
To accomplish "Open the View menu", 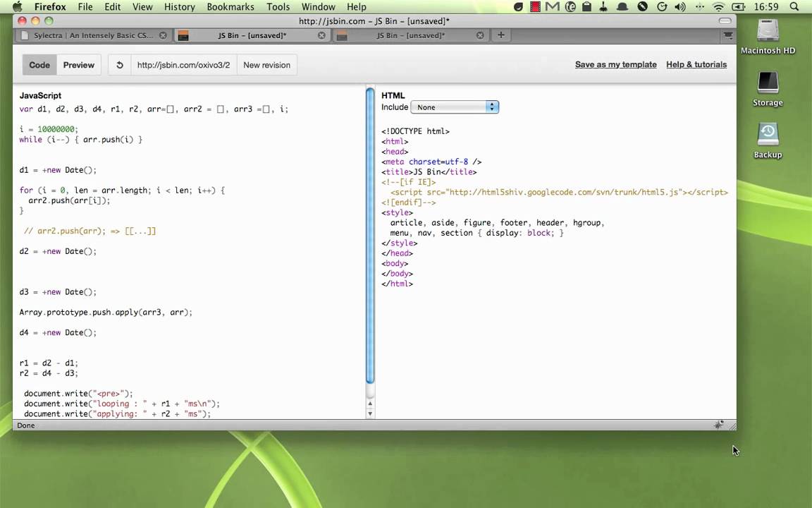I will tap(142, 7).
